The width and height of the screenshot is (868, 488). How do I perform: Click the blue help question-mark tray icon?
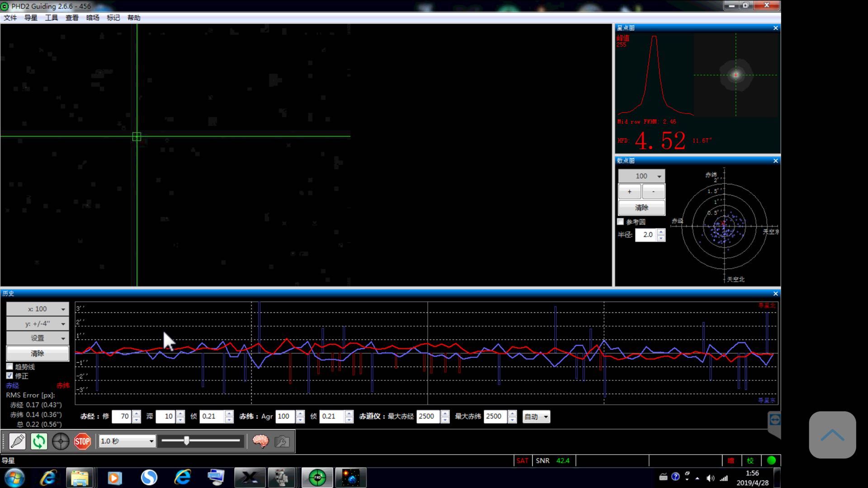[675, 477]
